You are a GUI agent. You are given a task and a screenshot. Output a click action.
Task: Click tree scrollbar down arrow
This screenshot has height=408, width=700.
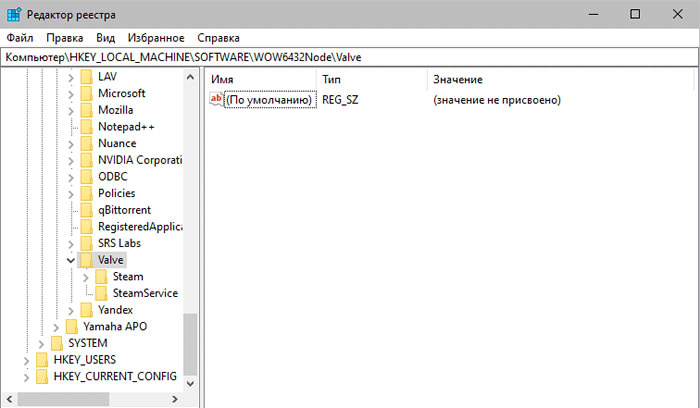pyautogui.click(x=190, y=383)
